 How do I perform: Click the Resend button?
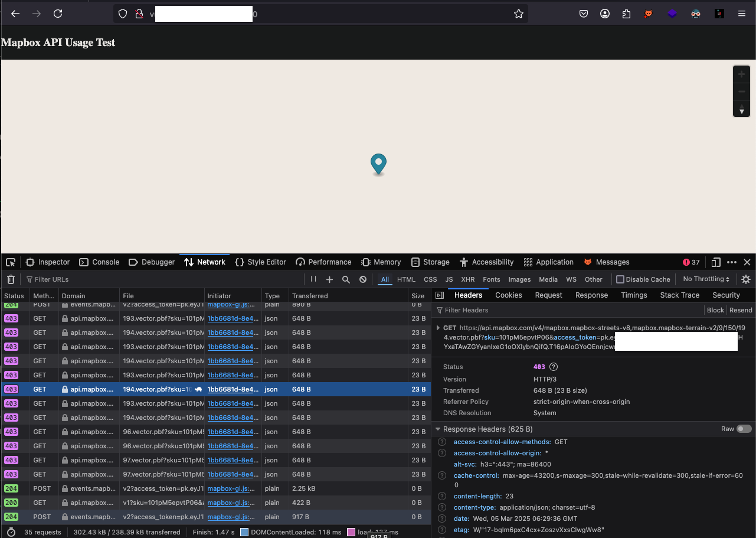click(741, 310)
